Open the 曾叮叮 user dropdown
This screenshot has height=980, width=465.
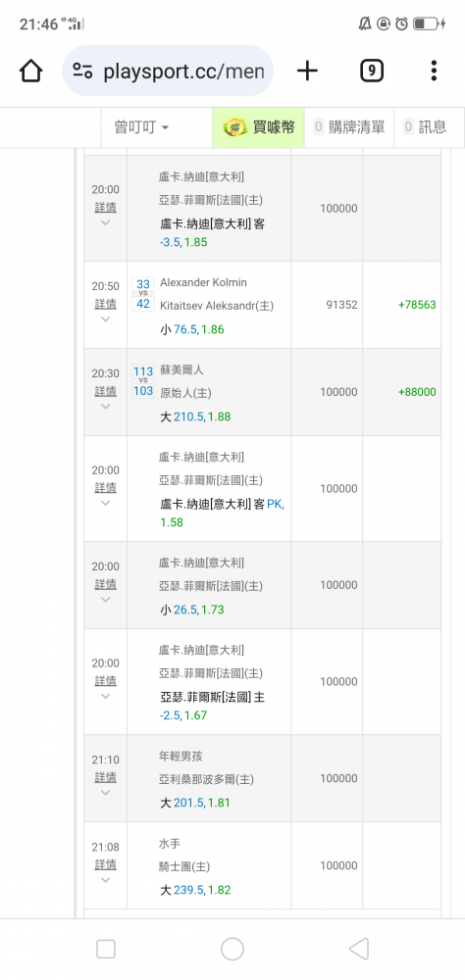click(141, 127)
